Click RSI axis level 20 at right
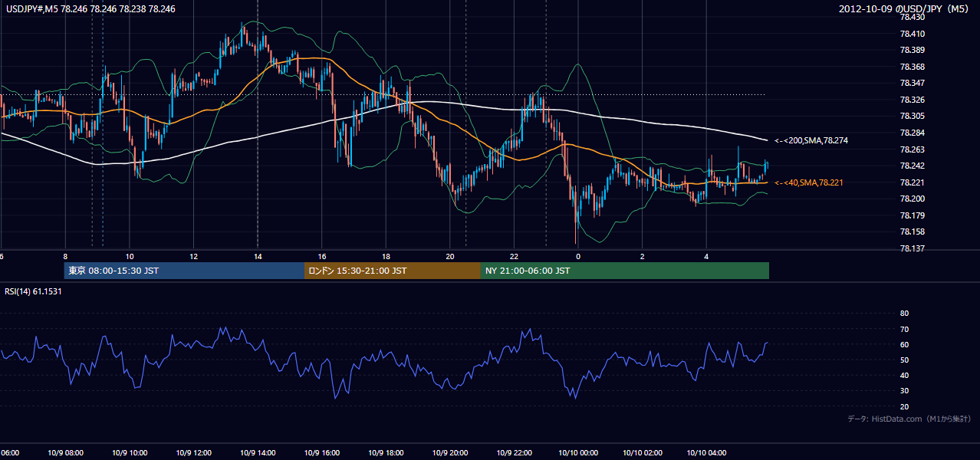The image size is (980, 460). tap(904, 406)
